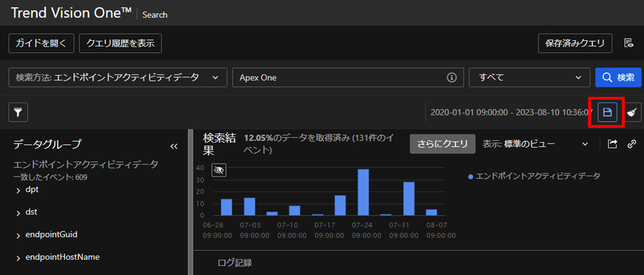Viewport: 644px width, 275px height.
Task: Click the ログ記録 section label
Action: [x=235, y=263]
